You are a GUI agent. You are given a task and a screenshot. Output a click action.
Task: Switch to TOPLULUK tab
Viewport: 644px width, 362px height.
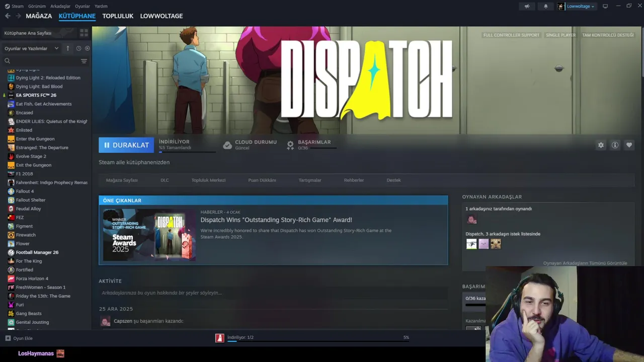click(118, 16)
